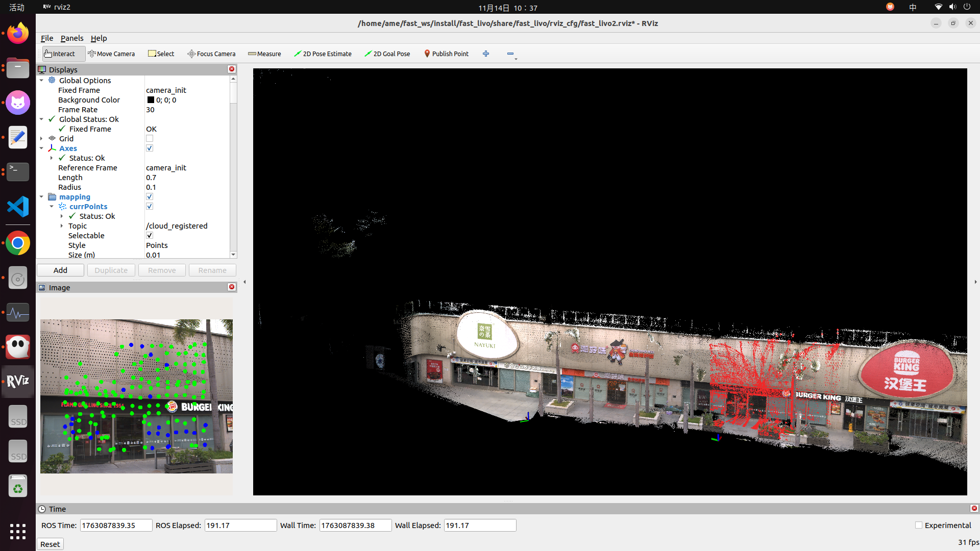This screenshot has width=980, height=551.
Task: Collapse the mapping display group
Action: click(41, 196)
